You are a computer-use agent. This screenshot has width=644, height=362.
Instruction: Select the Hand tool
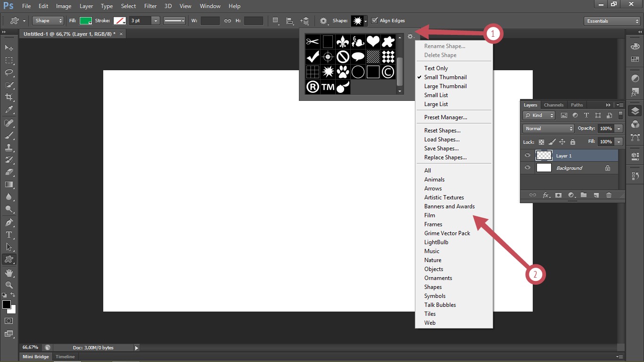[9, 273]
